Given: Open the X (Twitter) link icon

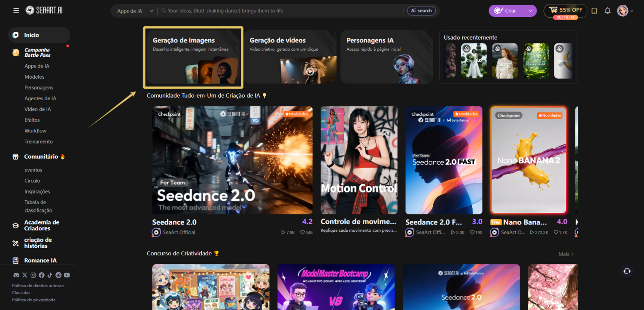Looking at the screenshot, I should 24,275.
